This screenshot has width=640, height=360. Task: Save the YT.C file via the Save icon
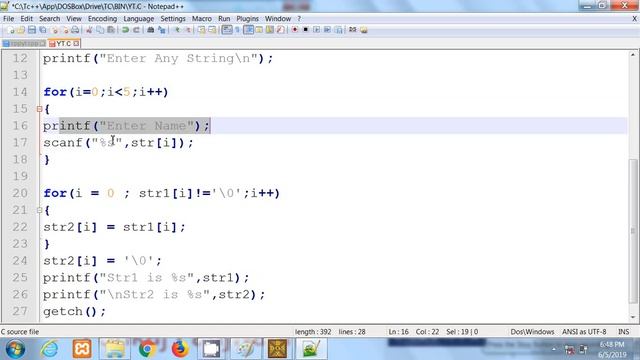click(x=32, y=30)
